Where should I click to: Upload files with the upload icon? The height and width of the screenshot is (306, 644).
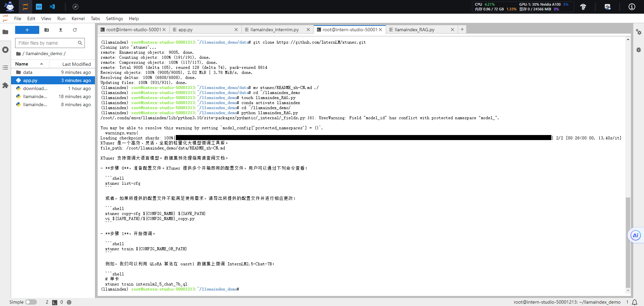(61, 30)
